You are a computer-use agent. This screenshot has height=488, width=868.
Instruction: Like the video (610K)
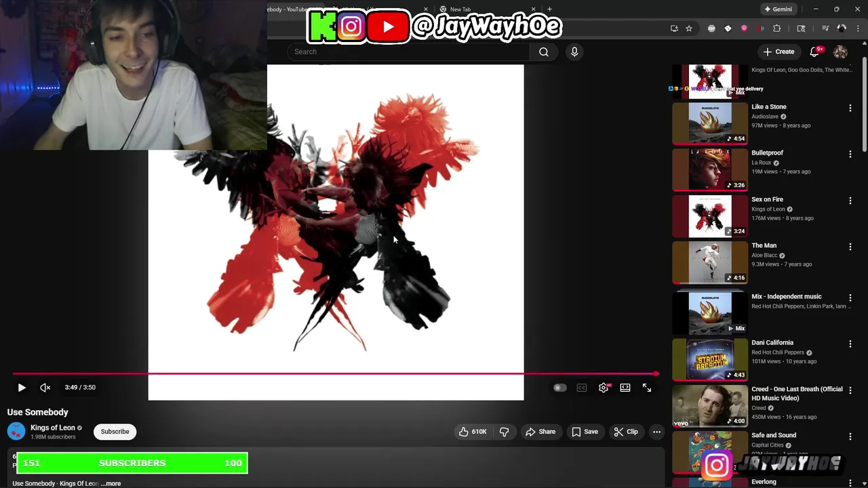click(473, 432)
